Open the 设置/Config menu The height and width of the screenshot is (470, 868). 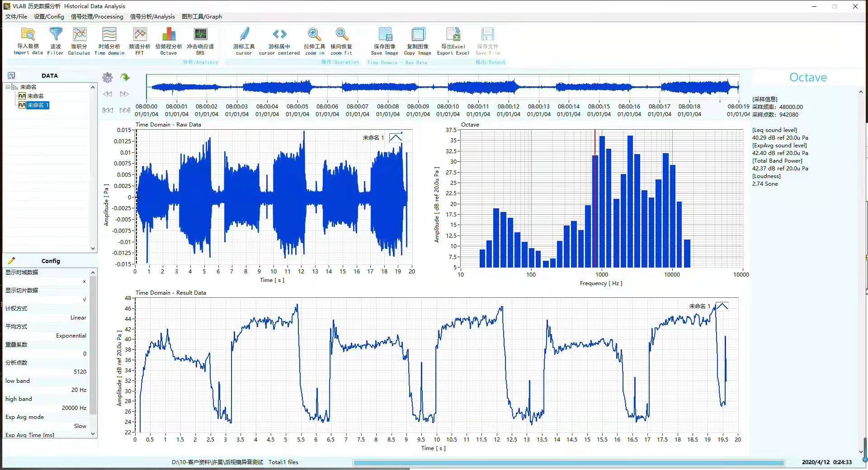49,17
